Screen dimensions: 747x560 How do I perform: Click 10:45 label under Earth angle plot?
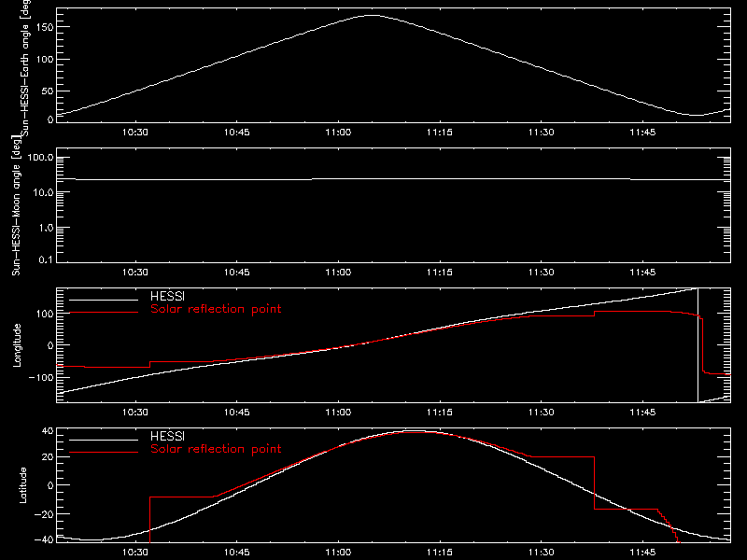coord(237,133)
